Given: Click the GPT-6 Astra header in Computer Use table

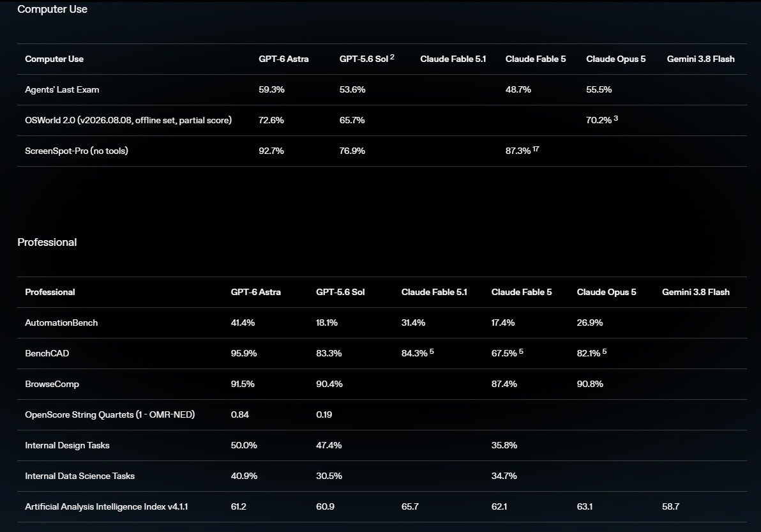Looking at the screenshot, I should (x=283, y=59).
